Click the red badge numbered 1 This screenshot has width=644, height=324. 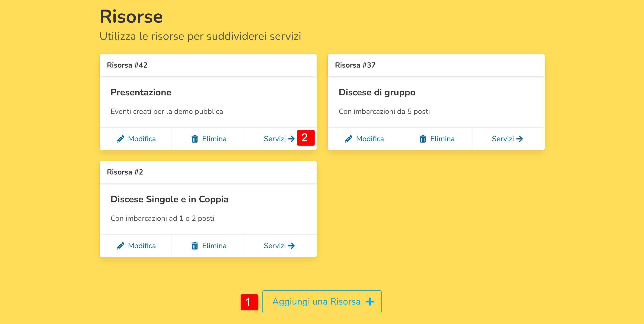coord(249,302)
